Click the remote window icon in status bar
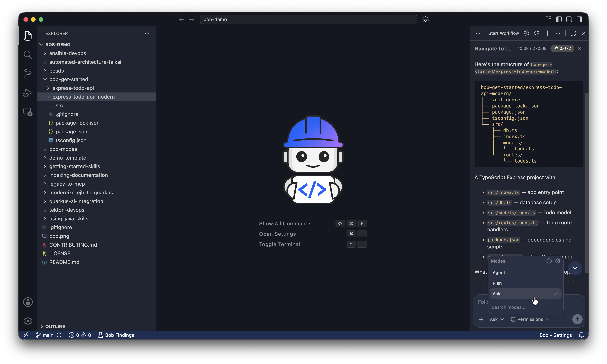 click(26, 335)
